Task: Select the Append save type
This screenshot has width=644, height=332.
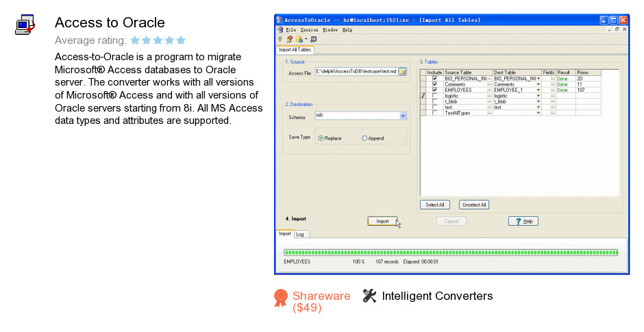Action: click(x=364, y=138)
